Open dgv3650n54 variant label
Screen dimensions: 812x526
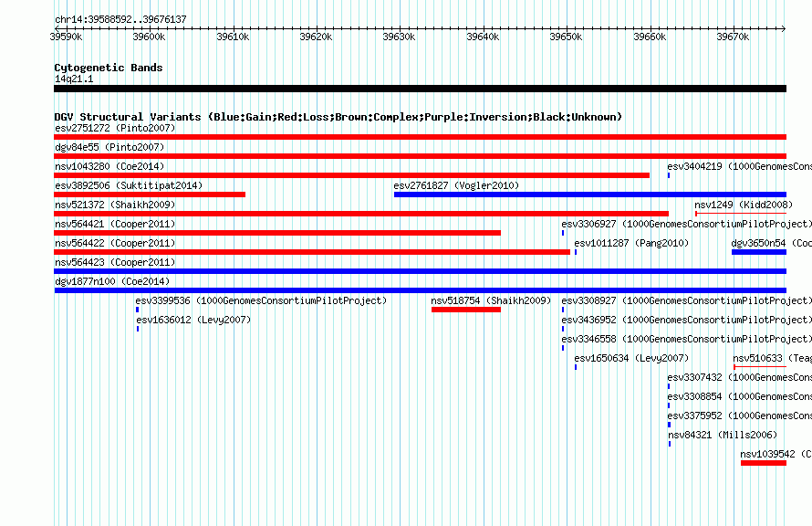tap(771, 243)
